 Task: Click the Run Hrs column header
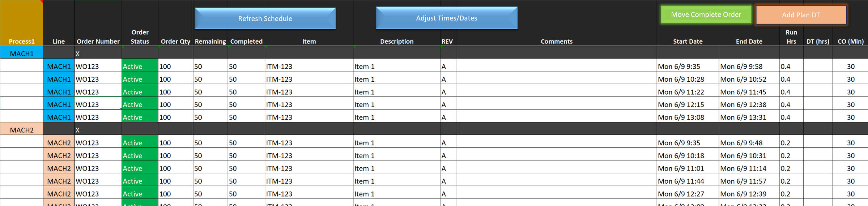791,37
